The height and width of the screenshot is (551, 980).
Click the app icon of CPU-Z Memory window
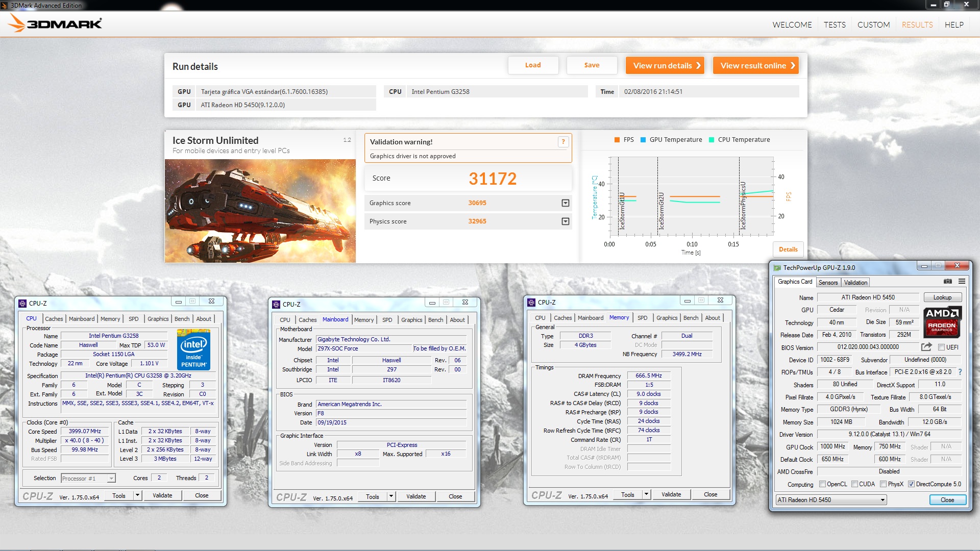tap(531, 302)
